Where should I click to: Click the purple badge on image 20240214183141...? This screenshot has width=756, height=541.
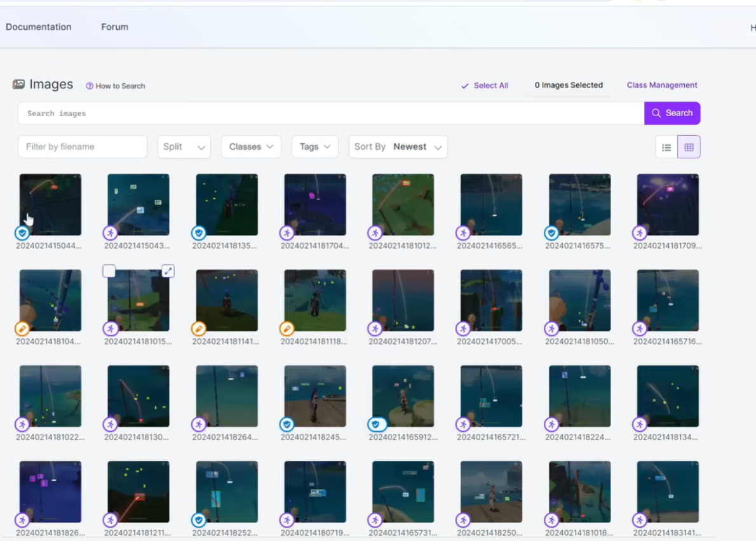(639, 520)
